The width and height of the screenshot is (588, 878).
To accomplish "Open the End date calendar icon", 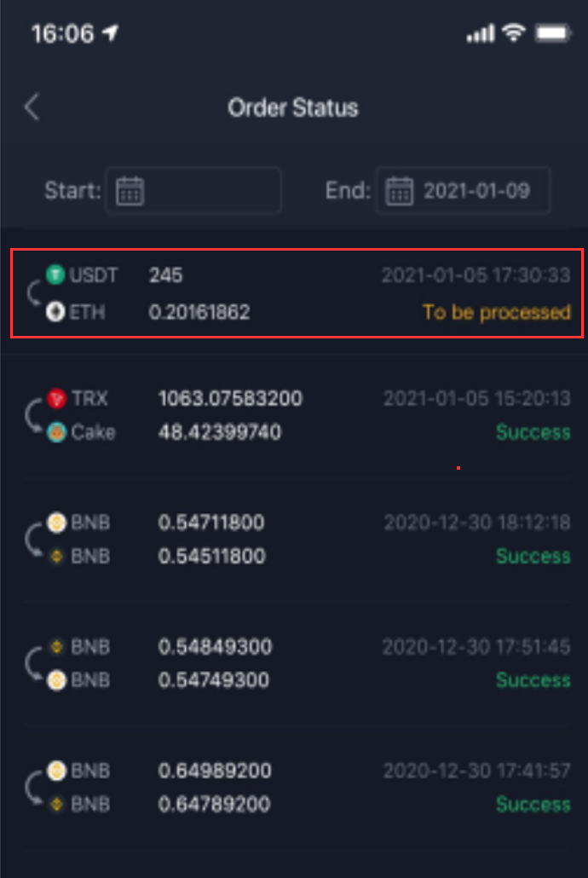I will 399,190.
